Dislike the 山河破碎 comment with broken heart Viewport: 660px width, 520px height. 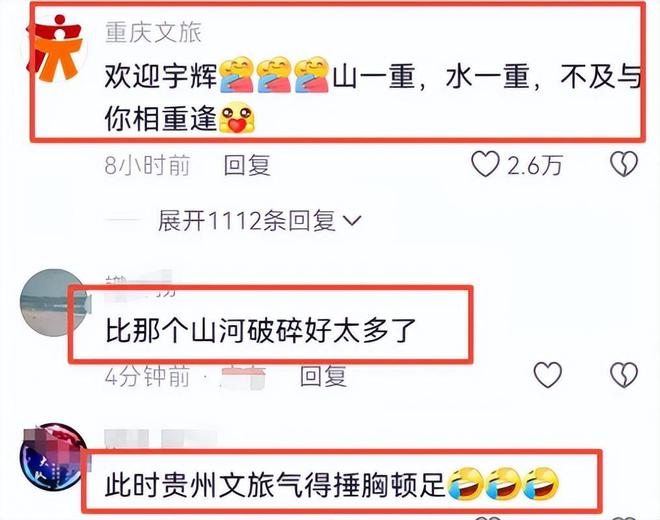tap(624, 375)
